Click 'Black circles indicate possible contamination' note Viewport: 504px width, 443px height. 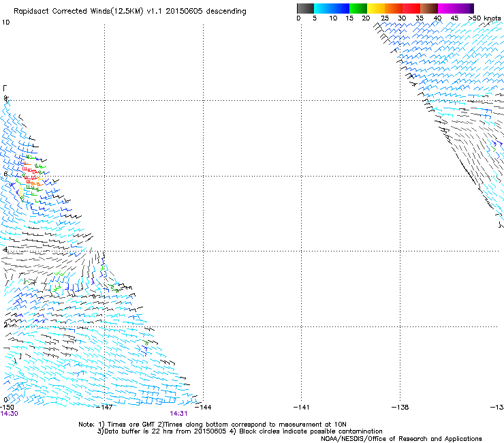(x=311, y=431)
